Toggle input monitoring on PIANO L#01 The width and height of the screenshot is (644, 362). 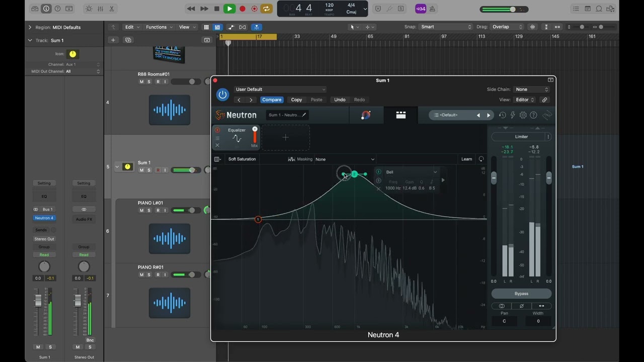click(165, 210)
